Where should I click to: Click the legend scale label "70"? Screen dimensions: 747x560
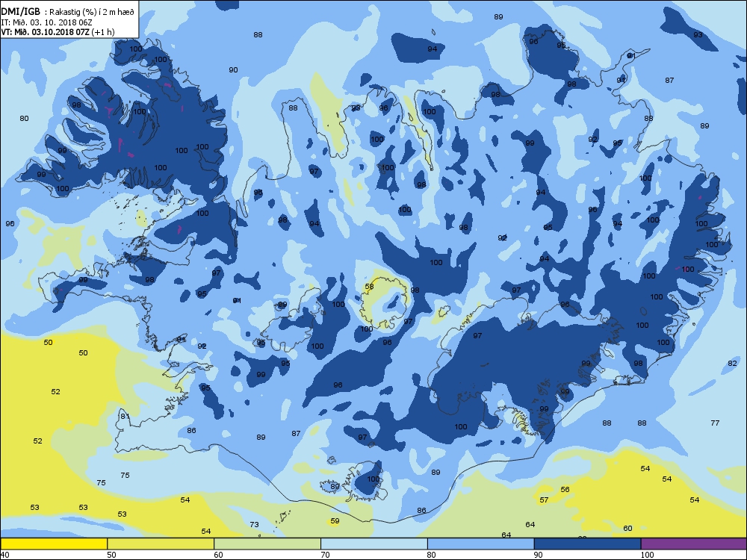[x=326, y=555]
